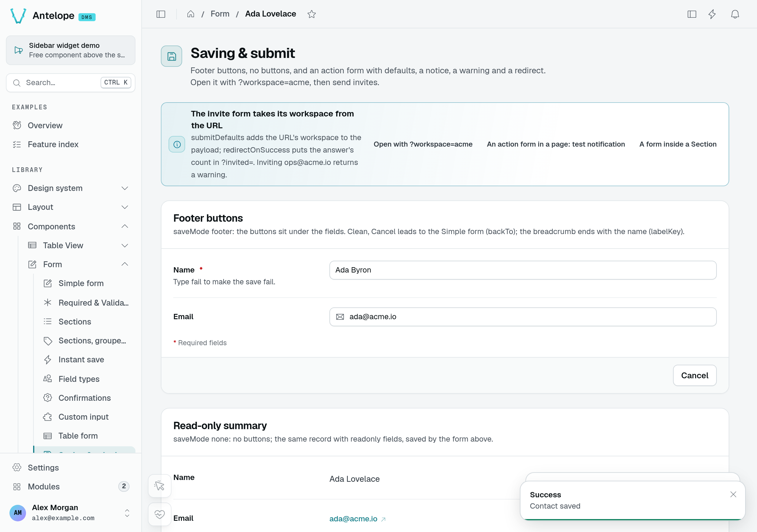
Task: Click the Saving & submit page icon
Action: click(172, 56)
